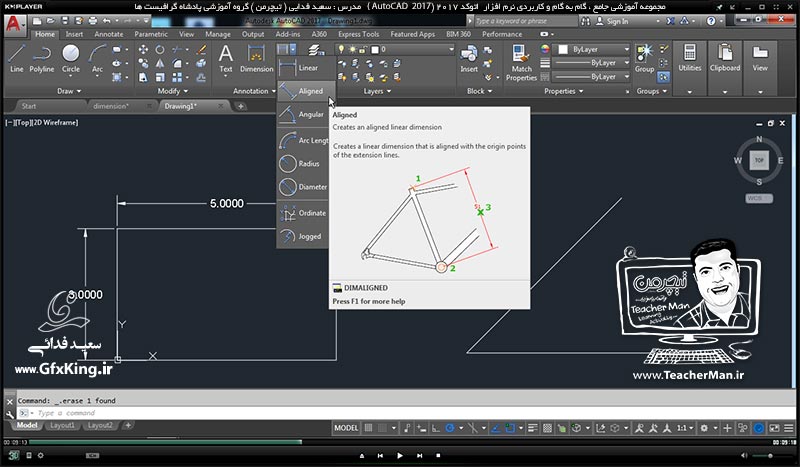Switch to the Annotate ribbon tab
The height and width of the screenshot is (467, 800).
[109, 34]
